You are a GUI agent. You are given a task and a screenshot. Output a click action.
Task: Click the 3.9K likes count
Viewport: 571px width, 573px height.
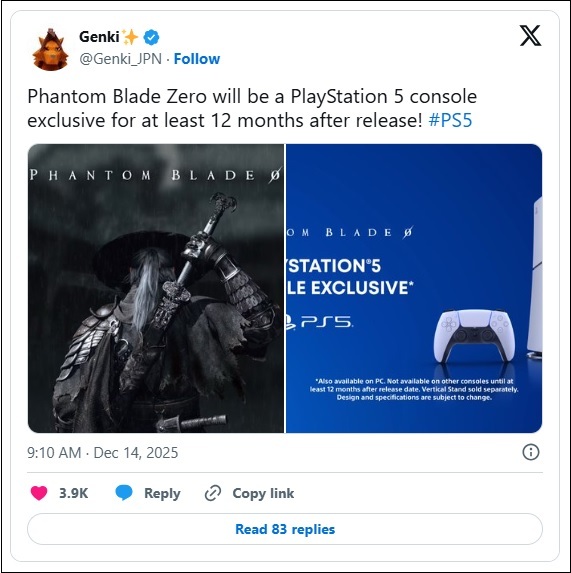73,493
